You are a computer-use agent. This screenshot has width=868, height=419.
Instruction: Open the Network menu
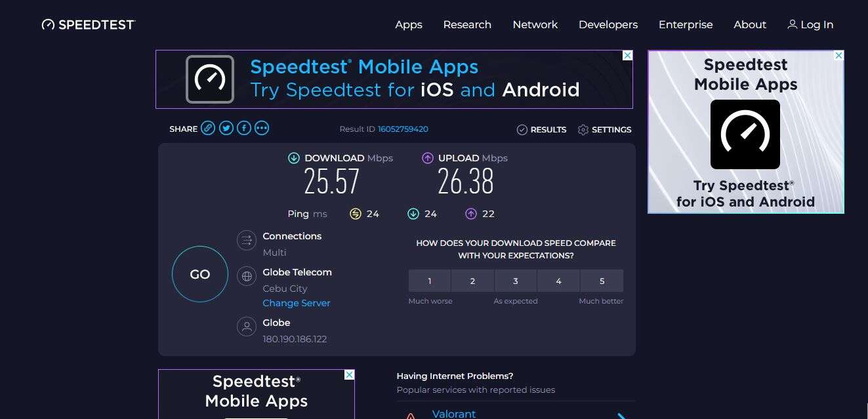point(535,24)
